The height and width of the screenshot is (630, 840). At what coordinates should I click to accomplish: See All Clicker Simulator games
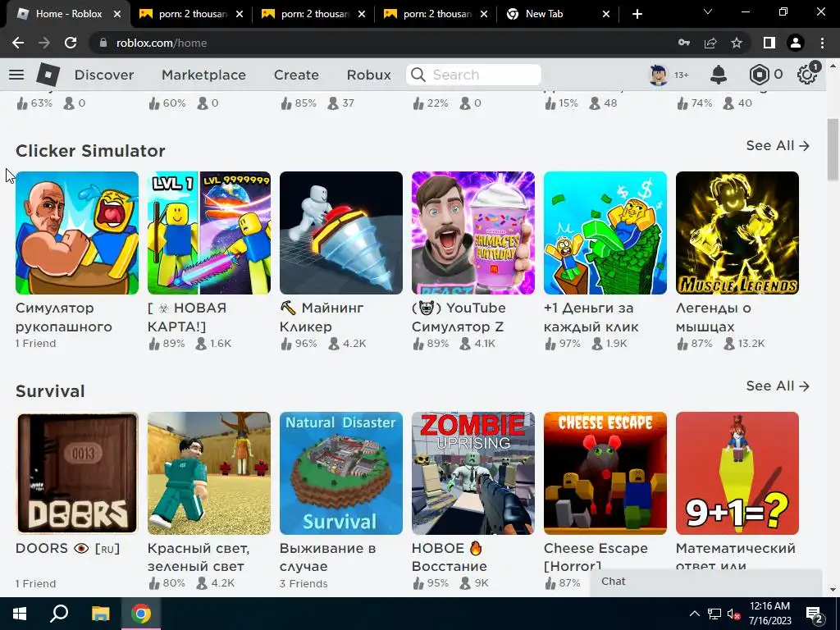click(778, 146)
